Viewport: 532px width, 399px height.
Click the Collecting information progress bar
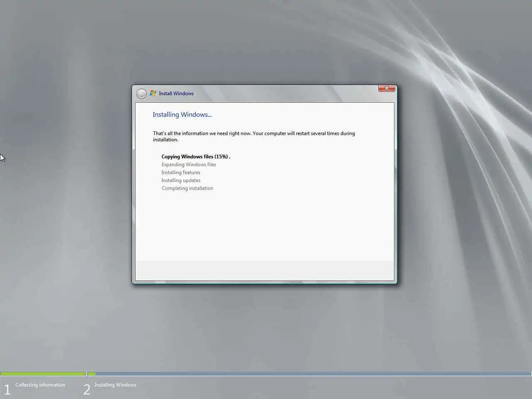coord(43,374)
